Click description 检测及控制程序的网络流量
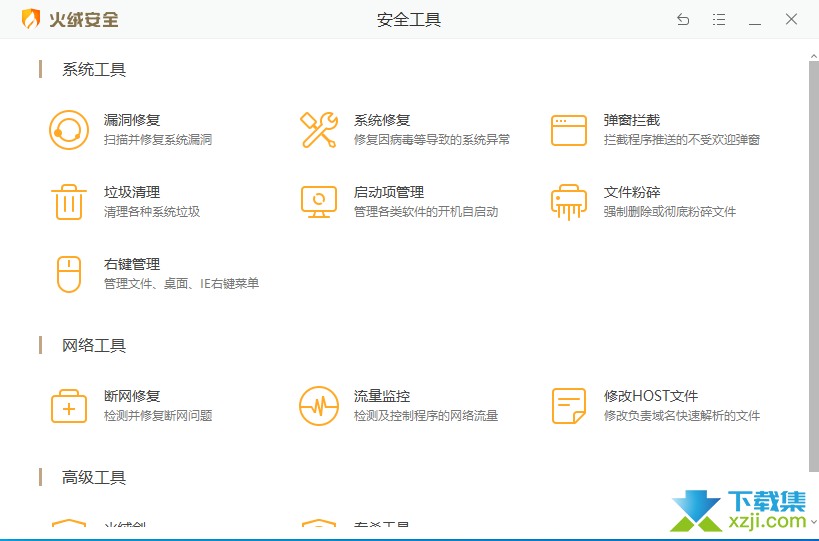 [x=426, y=415]
